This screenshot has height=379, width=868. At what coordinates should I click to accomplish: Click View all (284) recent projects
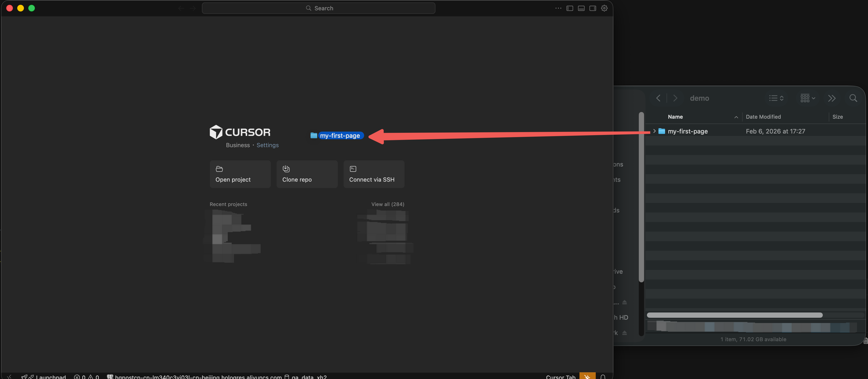(388, 204)
